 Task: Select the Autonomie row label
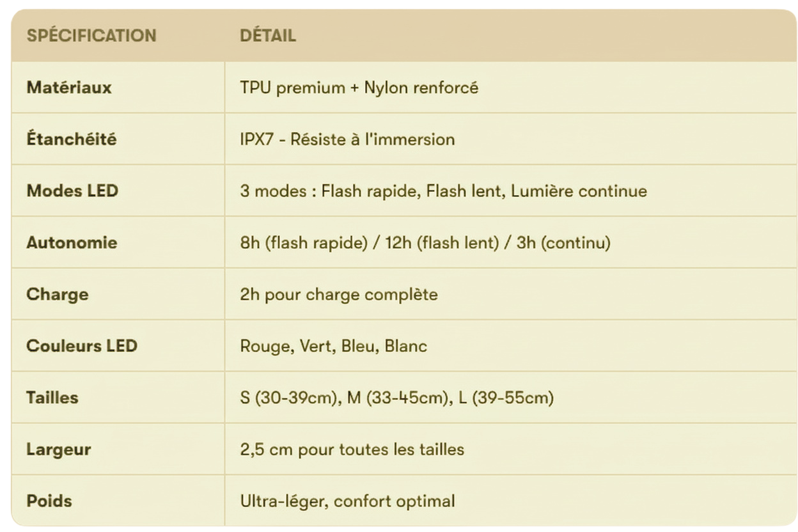(x=72, y=242)
